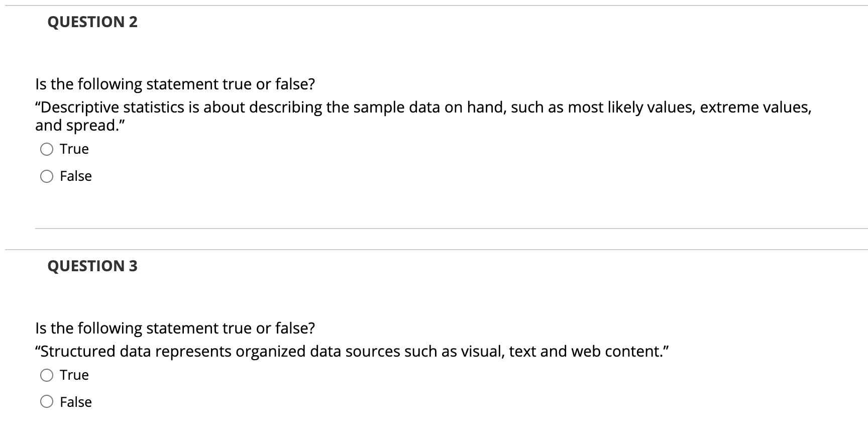Click the structured data statement text
Screen dimensions: 868x438
(x=352, y=351)
